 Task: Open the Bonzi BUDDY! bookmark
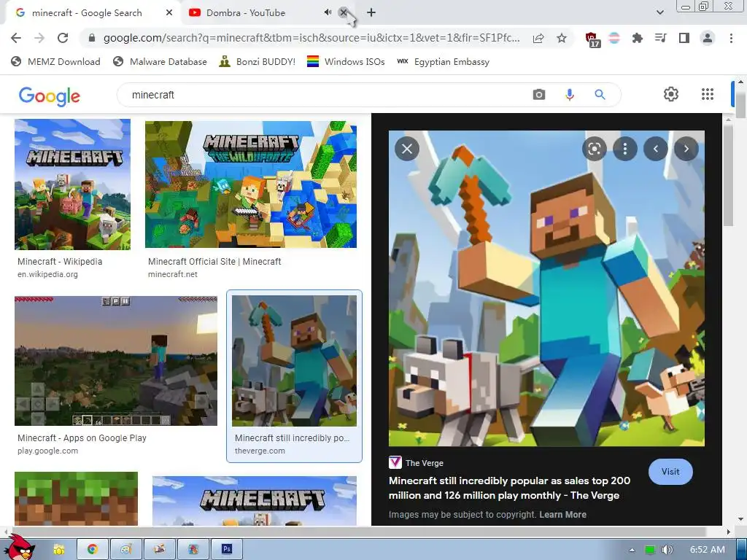tap(258, 61)
